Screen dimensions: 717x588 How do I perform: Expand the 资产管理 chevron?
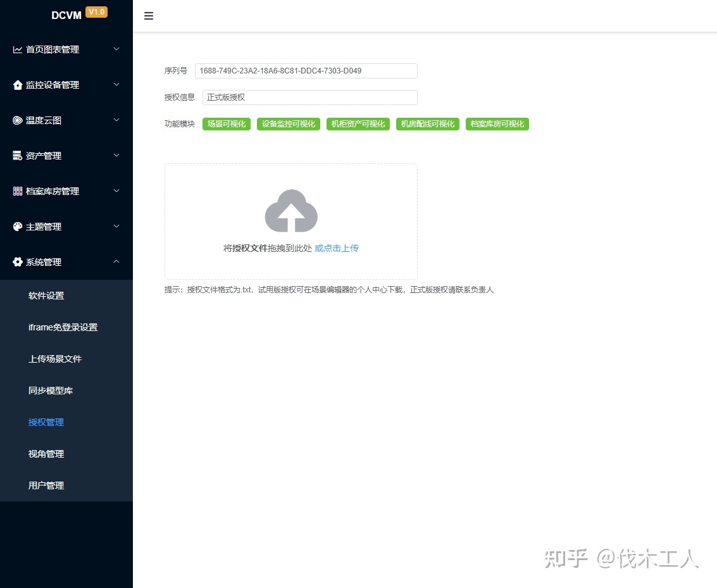[116, 156]
